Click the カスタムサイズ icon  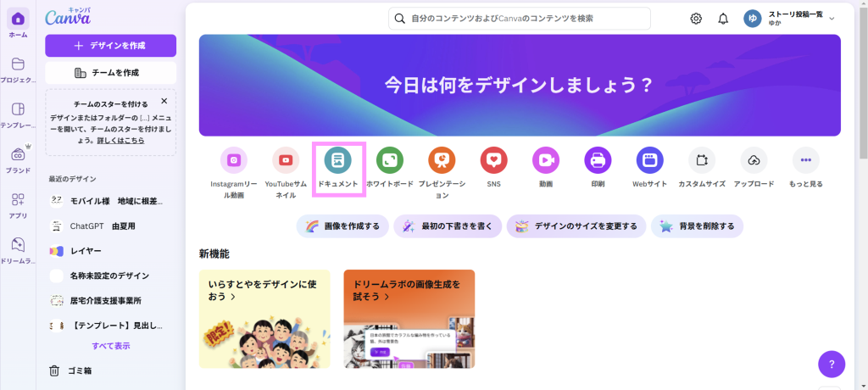point(701,160)
